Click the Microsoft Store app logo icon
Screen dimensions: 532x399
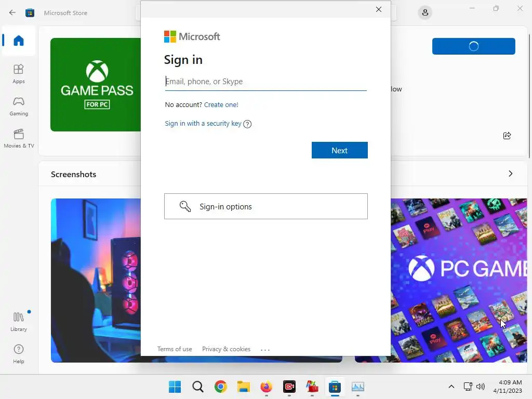30,13
